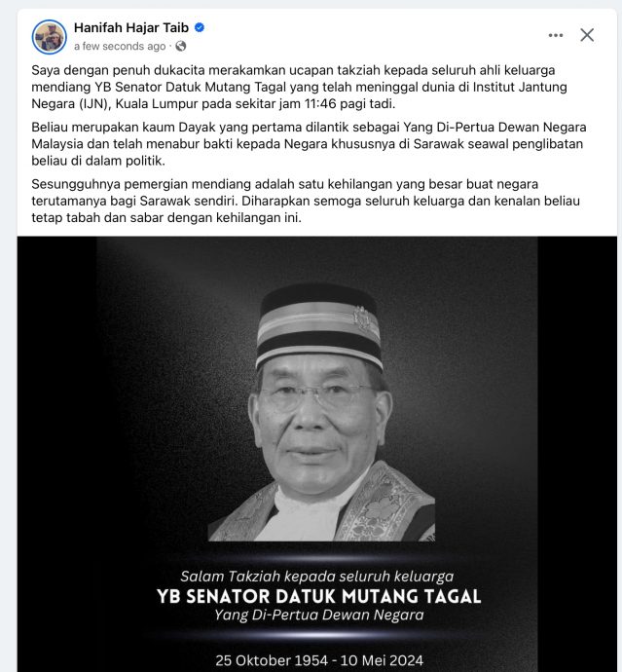Click the 'Salam Takziah kepada seluruh keluarga' line
This screenshot has width=622, height=672.
317,577
